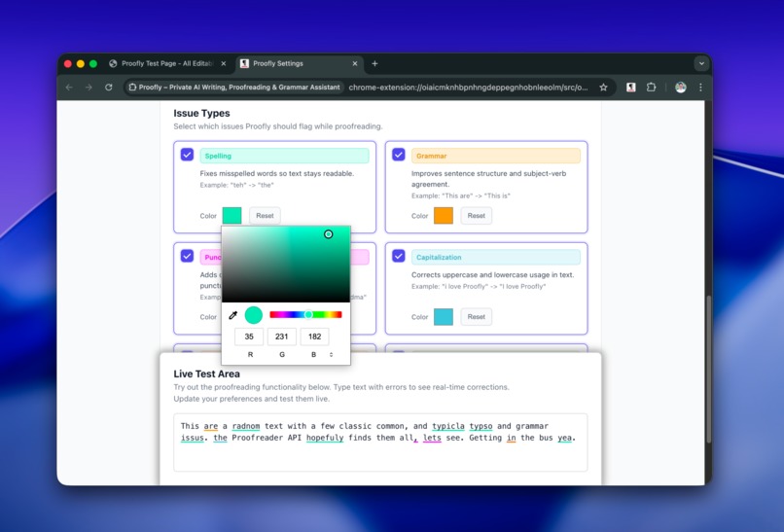Click the chrome-extension URL in address bar
The height and width of the screenshot is (532, 784).
(468, 88)
